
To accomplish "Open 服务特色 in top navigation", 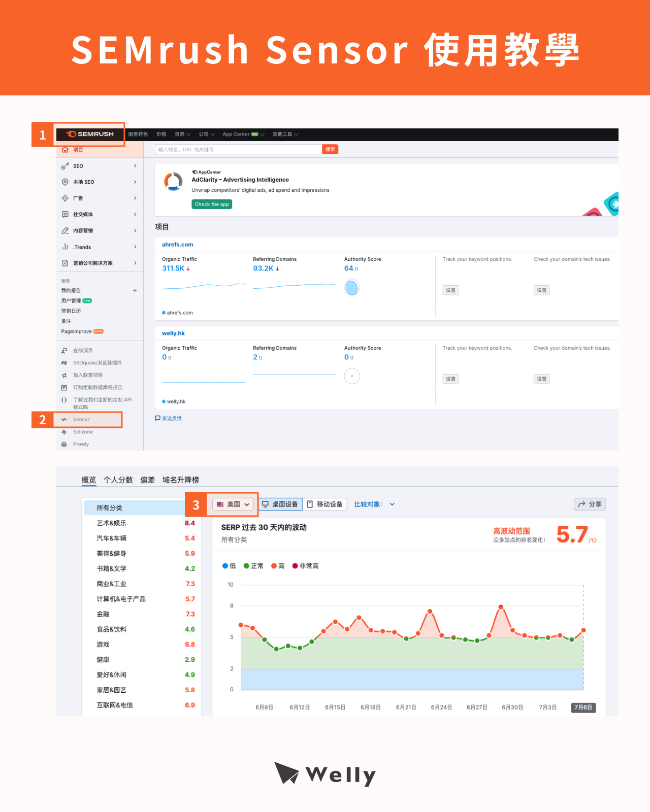I will click(x=138, y=134).
